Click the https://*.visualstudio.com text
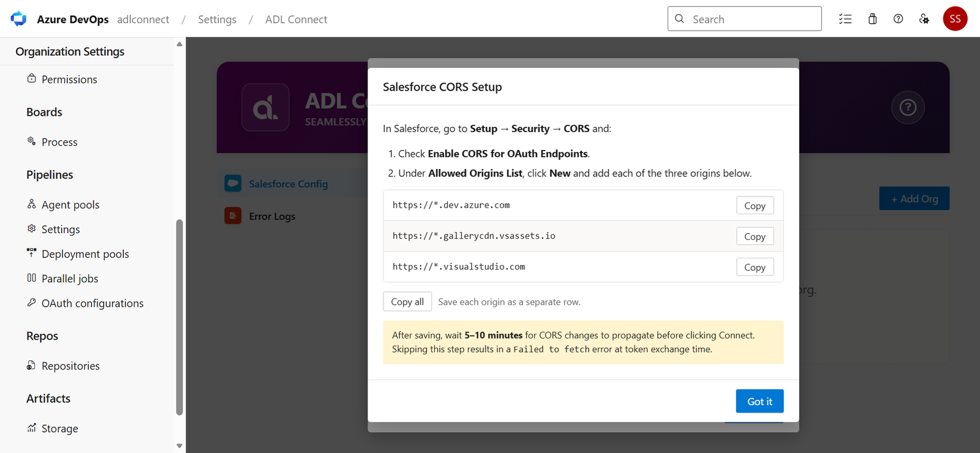Image resolution: width=980 pixels, height=453 pixels. [x=458, y=266]
